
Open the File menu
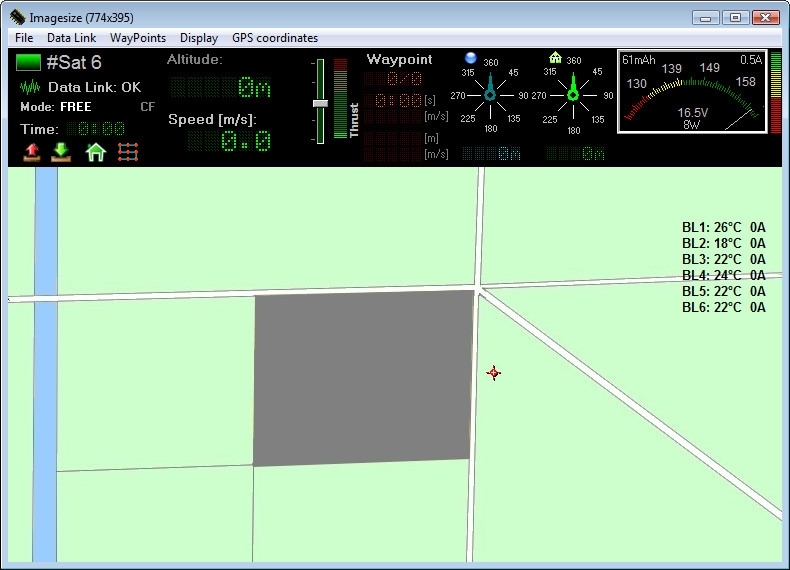pos(24,38)
